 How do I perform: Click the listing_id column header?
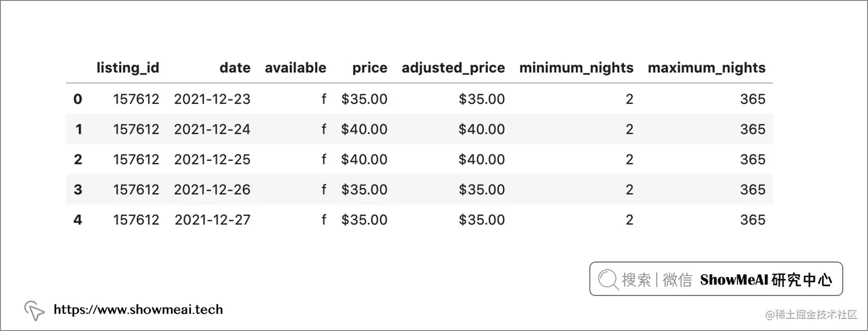[127, 68]
